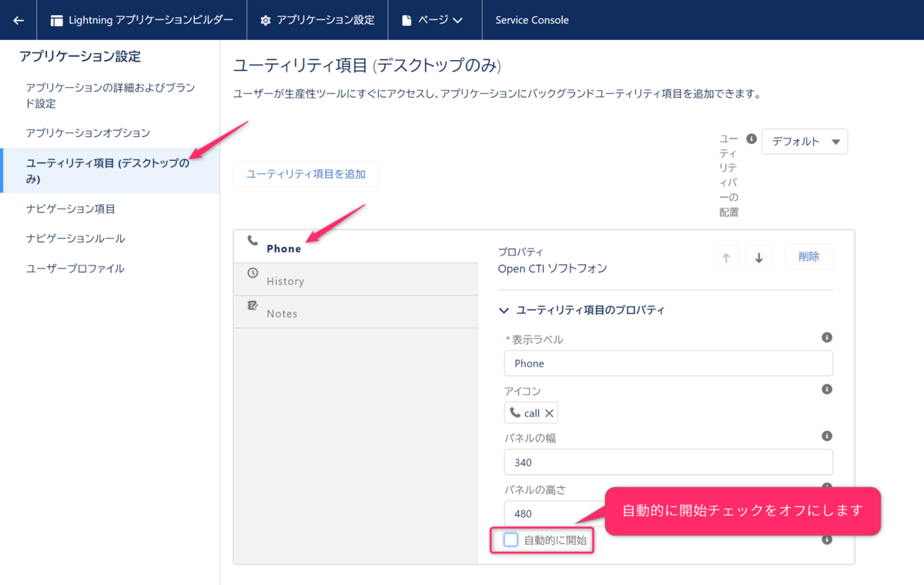Click the 表示ラベル input containing Phone
Viewport: 924px width, 585px height.
[668, 363]
